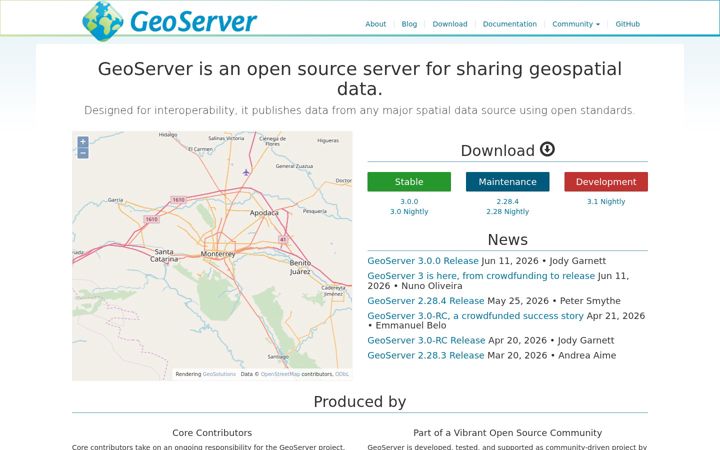Open GeoServer 2.28.4 Release news post
Screen dimensions: 720x450
point(426,301)
